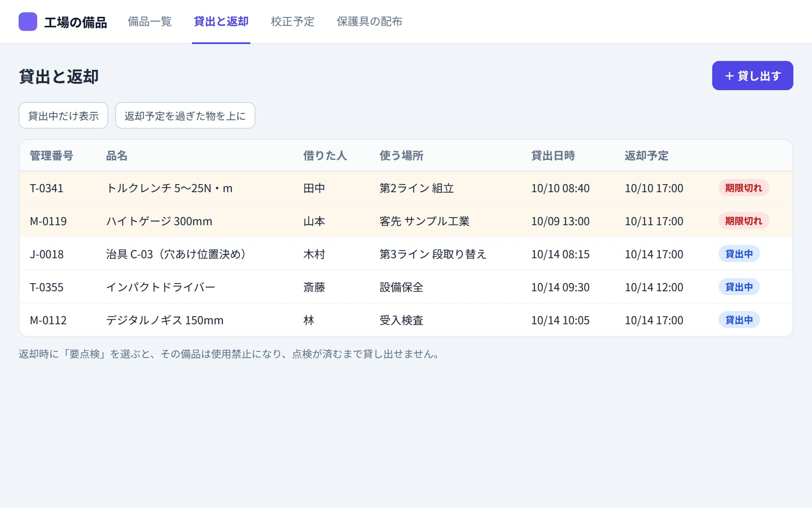This screenshot has width=812, height=508.
Task: Click location 第3ライン 段取り替え
Action: tap(433, 254)
